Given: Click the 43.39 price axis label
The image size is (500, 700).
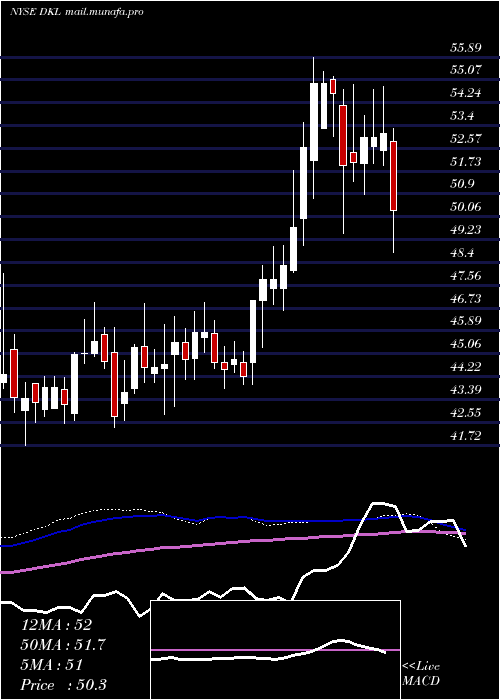Looking at the screenshot, I should coord(466,390).
